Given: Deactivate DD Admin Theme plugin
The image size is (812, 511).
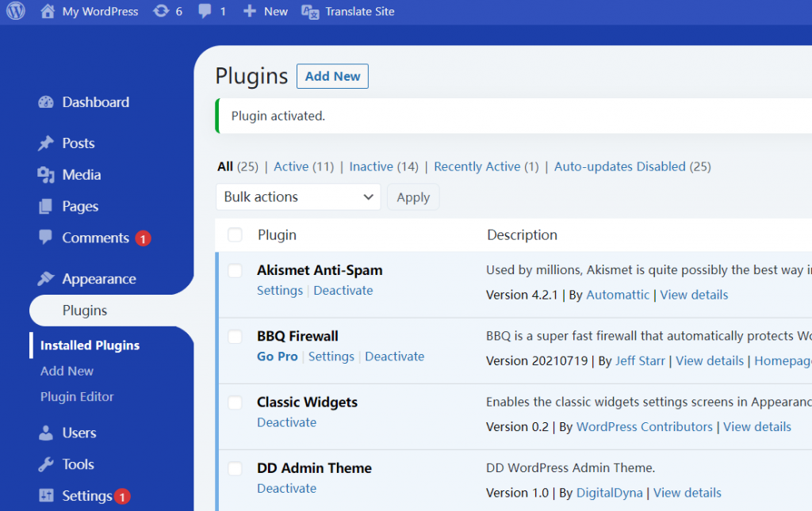Looking at the screenshot, I should (x=287, y=488).
